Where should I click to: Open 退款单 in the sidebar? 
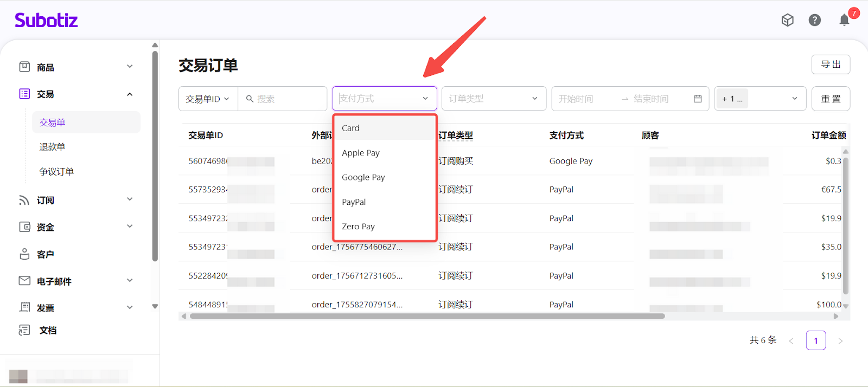point(52,147)
